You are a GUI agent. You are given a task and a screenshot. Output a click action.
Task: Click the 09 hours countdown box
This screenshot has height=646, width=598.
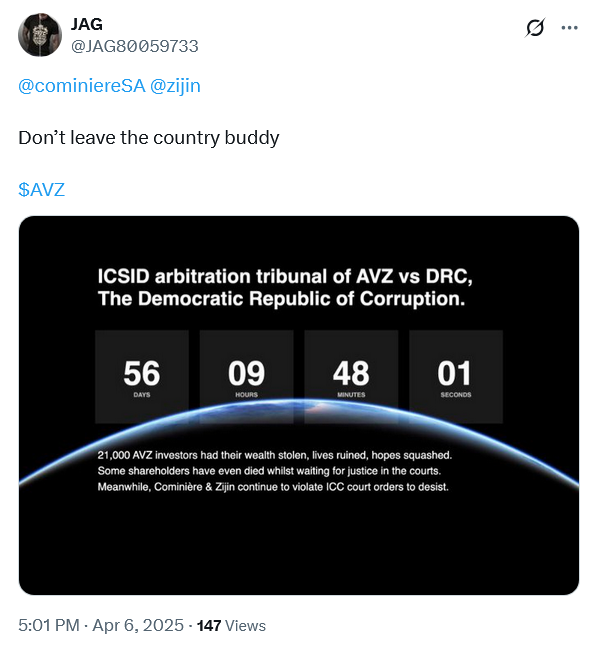[246, 377]
